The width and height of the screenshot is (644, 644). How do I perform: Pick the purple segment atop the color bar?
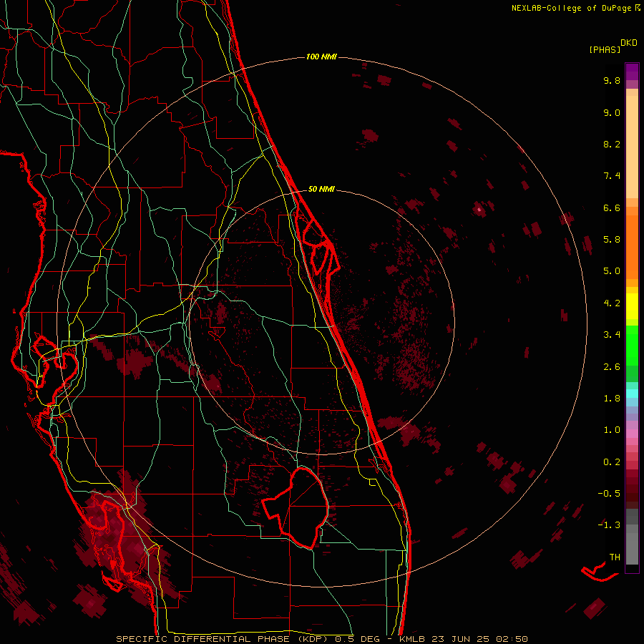632,72
